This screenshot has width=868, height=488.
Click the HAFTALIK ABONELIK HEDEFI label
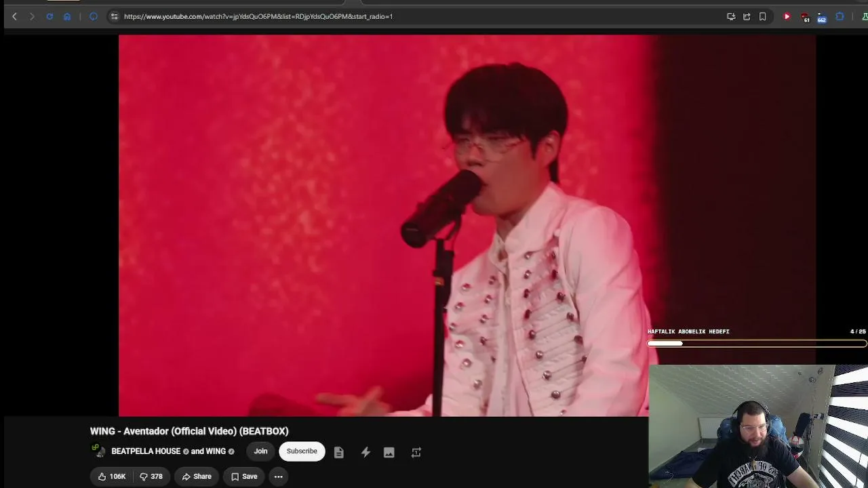point(688,331)
